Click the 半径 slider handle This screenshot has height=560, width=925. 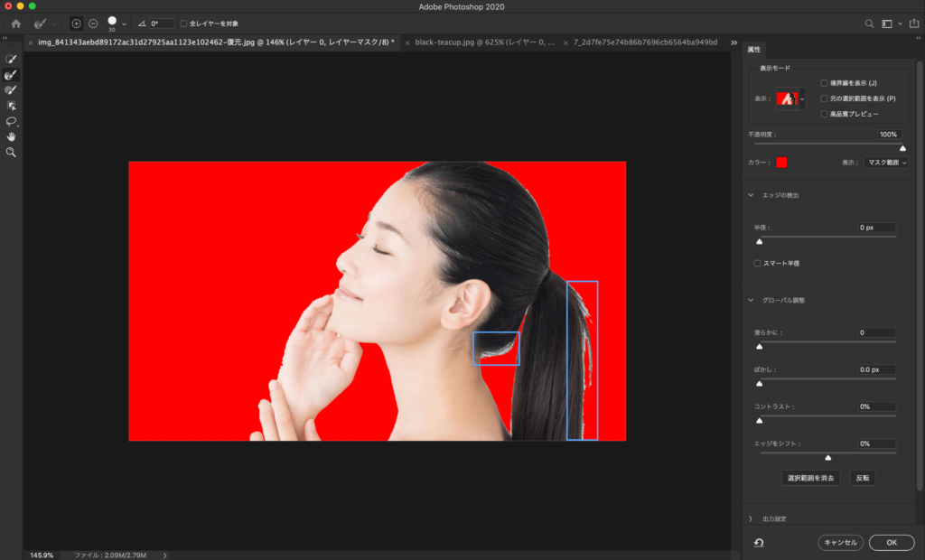click(759, 241)
